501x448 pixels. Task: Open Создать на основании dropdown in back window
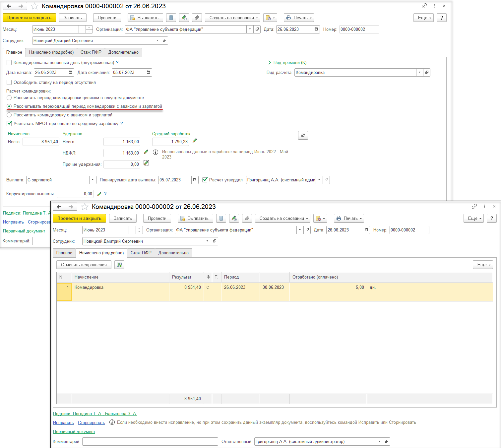[x=232, y=18]
